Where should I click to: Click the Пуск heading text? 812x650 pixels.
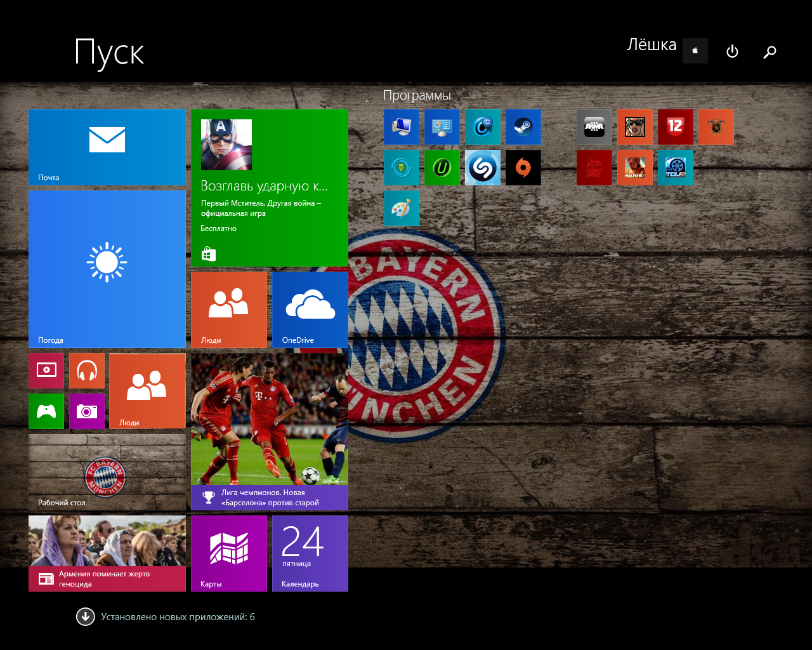pyautogui.click(x=109, y=53)
